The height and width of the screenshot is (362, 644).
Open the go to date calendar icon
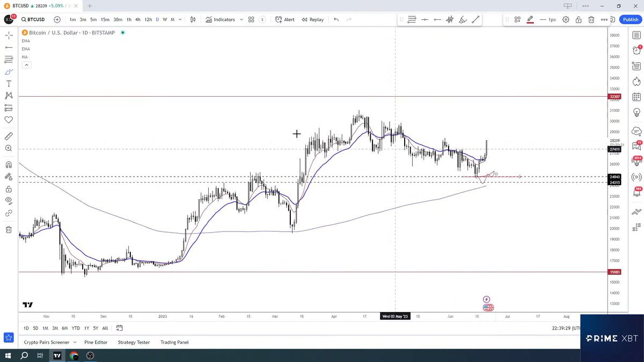pyautogui.click(x=119, y=328)
